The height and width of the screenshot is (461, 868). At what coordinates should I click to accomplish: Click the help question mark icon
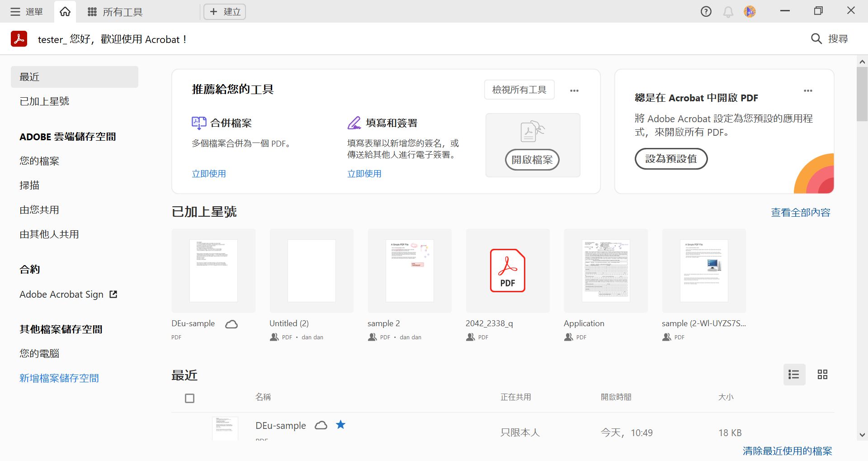pyautogui.click(x=705, y=11)
